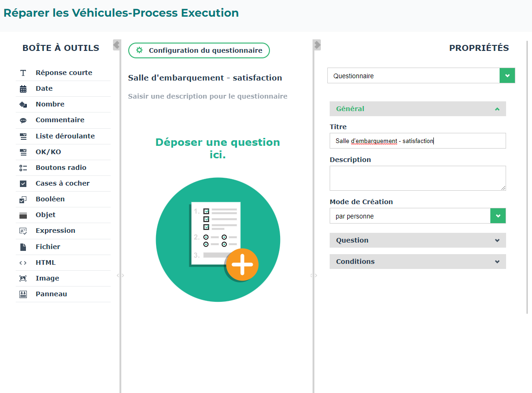Select the Réponse courte text icon
This screenshot has width=532, height=393.
(23, 73)
